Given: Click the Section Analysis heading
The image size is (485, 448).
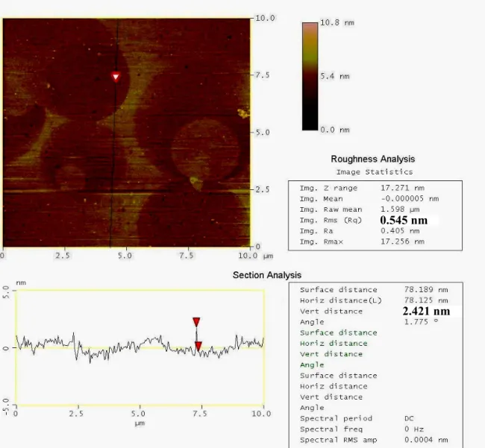Looking at the screenshot, I should tap(267, 275).
